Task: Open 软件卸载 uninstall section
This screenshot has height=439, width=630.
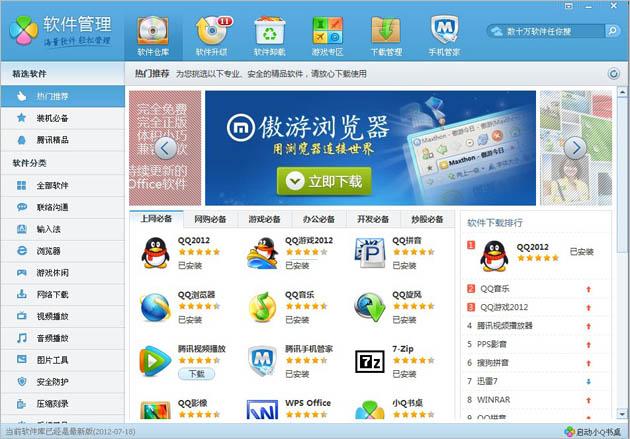Action: pyautogui.click(x=270, y=37)
